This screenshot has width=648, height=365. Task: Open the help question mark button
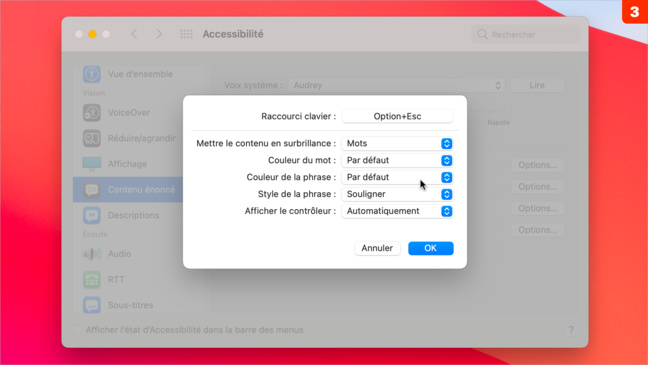coord(571,329)
